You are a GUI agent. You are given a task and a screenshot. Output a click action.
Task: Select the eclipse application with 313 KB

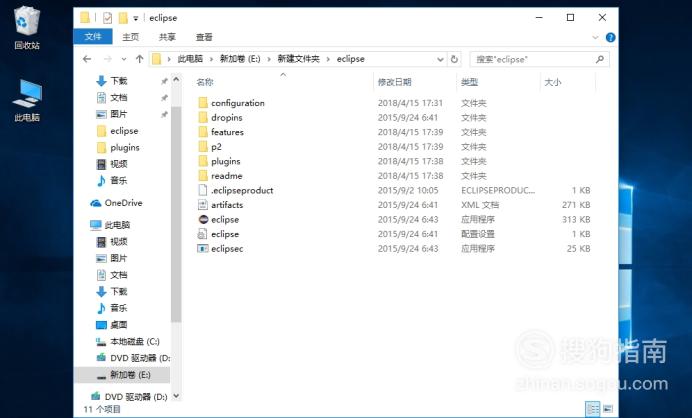(x=225, y=219)
